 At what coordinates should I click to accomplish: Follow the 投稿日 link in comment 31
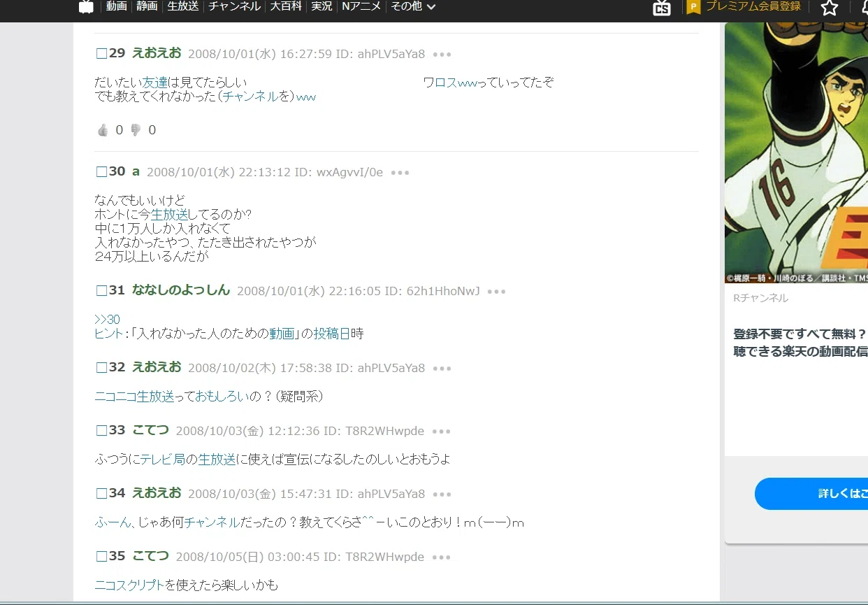pyautogui.click(x=331, y=334)
